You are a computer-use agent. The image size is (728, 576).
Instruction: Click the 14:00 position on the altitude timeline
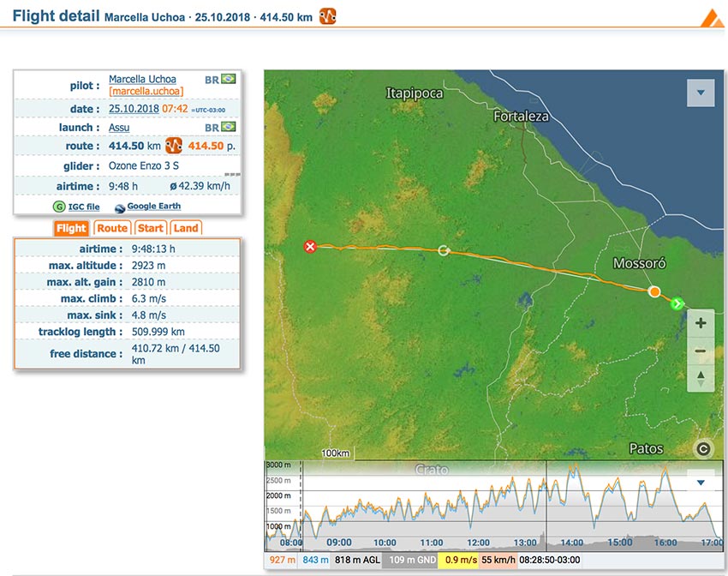tap(571, 543)
